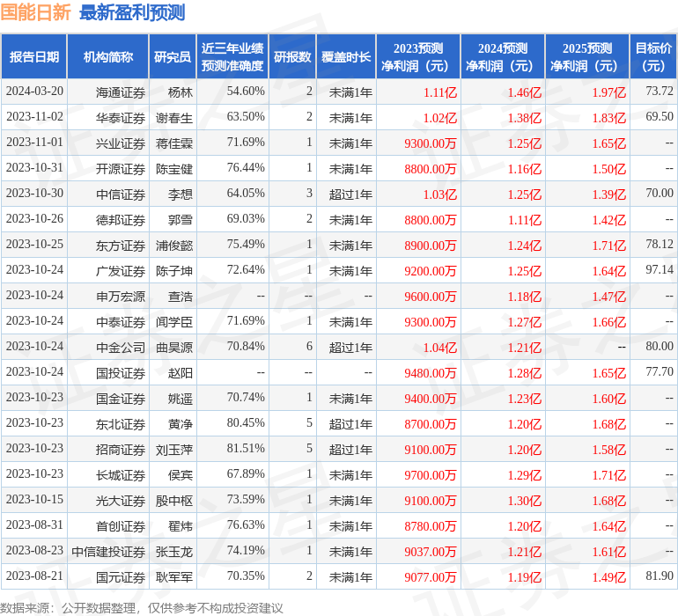
Task: Click 2023 profit 9037.00万
Action: click(431, 551)
